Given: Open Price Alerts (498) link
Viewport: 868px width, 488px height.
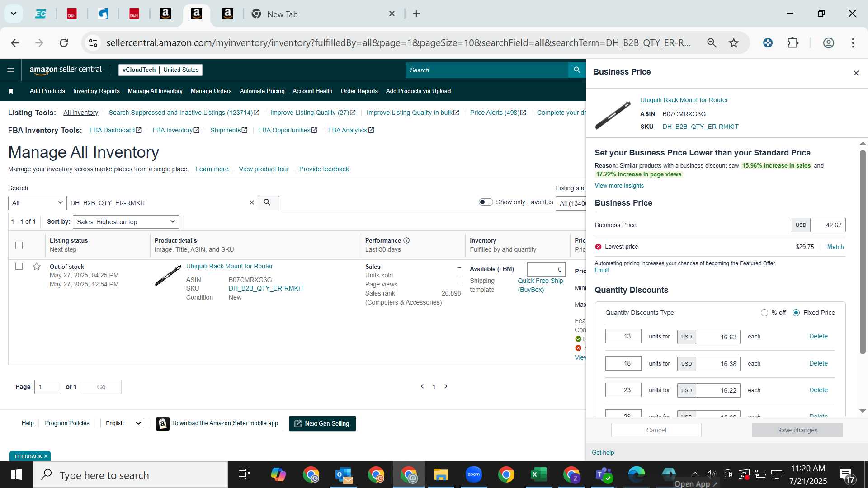Looking at the screenshot, I should click(x=498, y=113).
